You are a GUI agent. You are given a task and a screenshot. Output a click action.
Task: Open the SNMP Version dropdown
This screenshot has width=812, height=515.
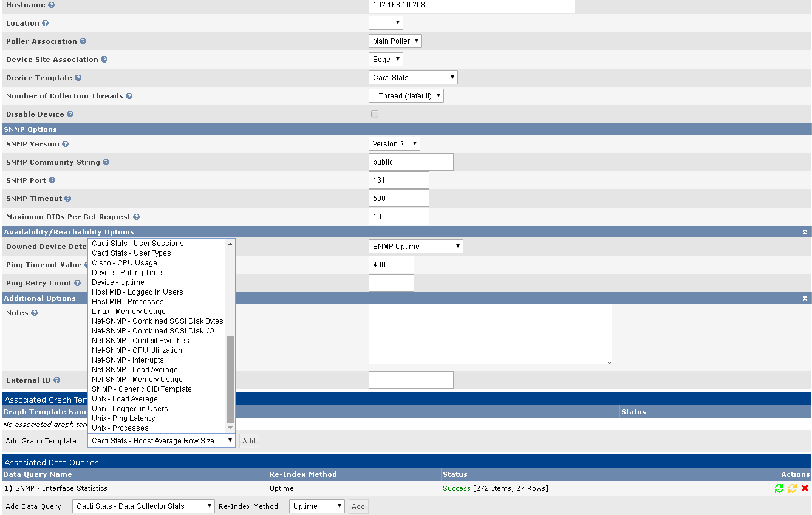[x=394, y=143]
